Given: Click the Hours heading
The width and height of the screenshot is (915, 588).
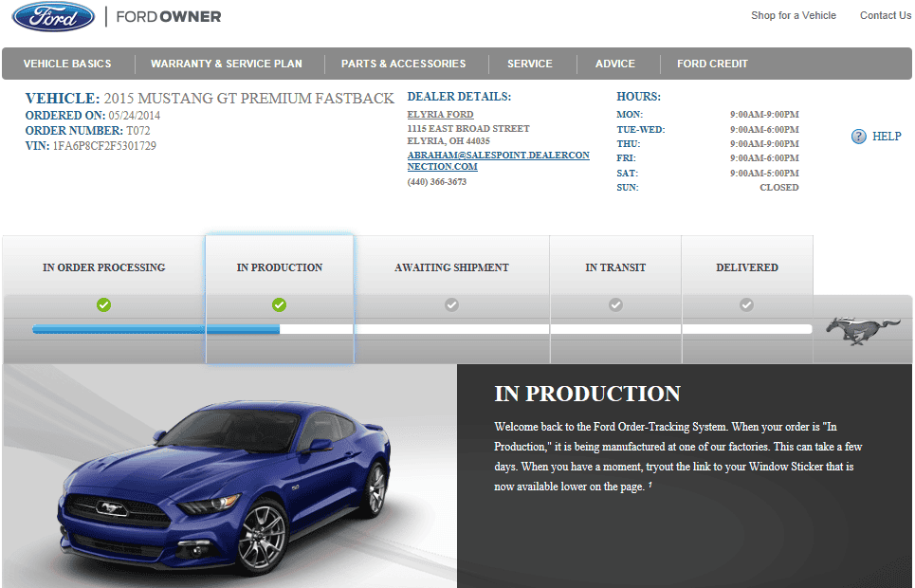Looking at the screenshot, I should (638, 97).
